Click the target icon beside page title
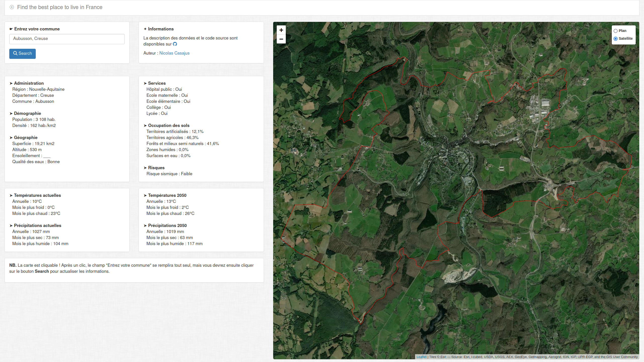Viewport: 644px width, 362px height. tap(12, 7)
